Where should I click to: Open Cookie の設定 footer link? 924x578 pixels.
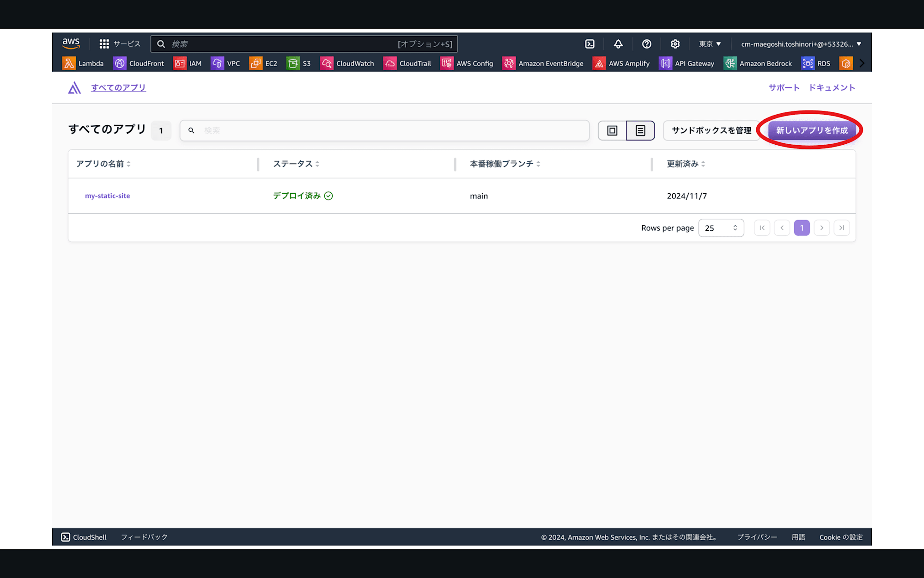point(841,537)
